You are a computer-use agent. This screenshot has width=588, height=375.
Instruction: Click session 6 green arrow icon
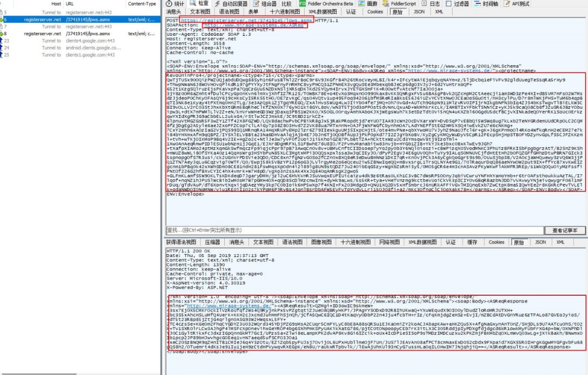(1, 19)
